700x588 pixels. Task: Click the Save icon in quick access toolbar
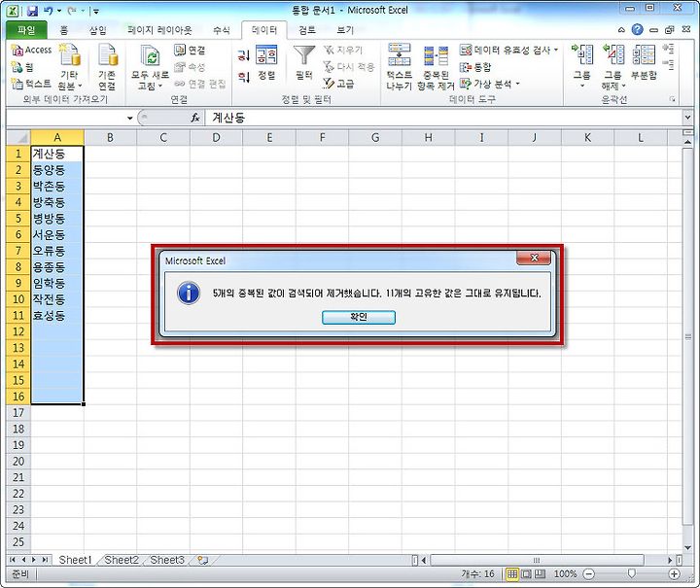(32, 11)
